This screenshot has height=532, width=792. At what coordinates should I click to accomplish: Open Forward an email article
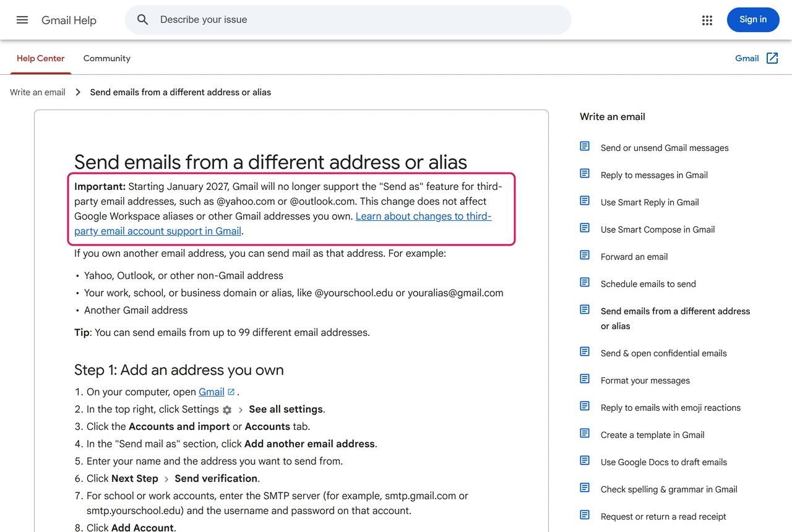pyautogui.click(x=634, y=257)
